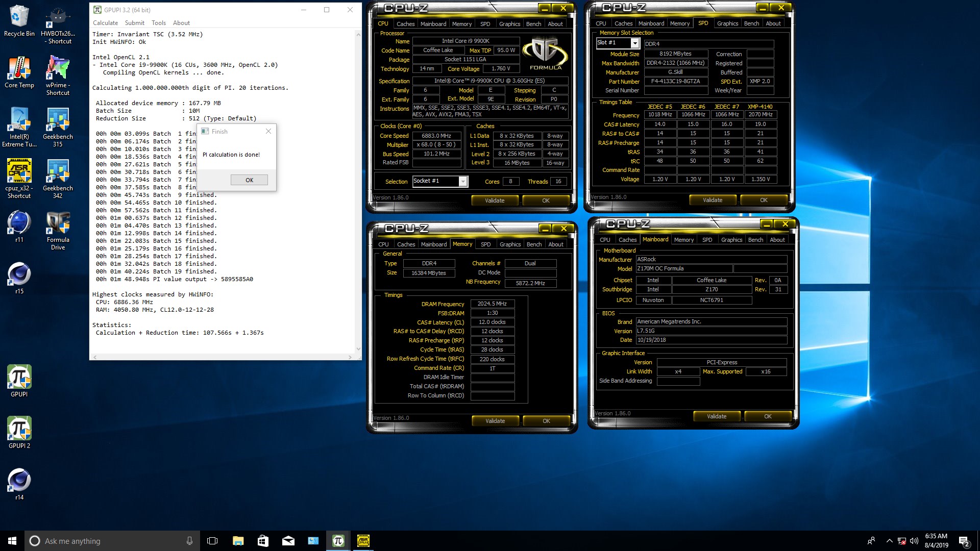Launch Geekbench 342 icon

(x=58, y=179)
